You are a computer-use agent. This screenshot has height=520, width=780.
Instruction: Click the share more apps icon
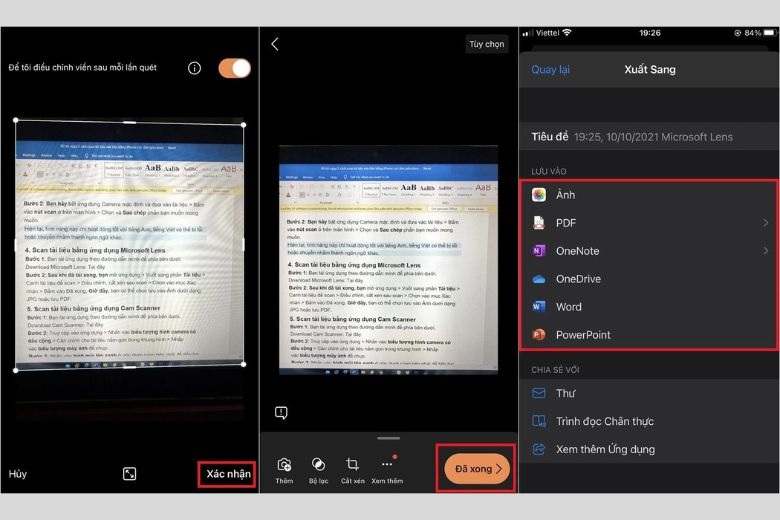539,449
